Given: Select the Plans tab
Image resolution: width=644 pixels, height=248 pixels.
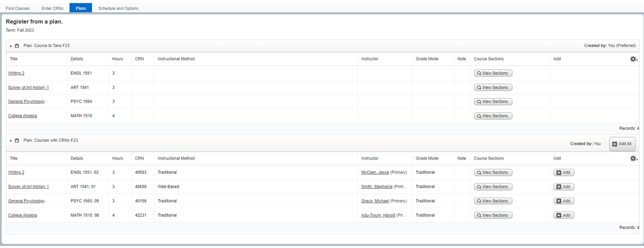Looking at the screenshot, I should click(x=81, y=8).
